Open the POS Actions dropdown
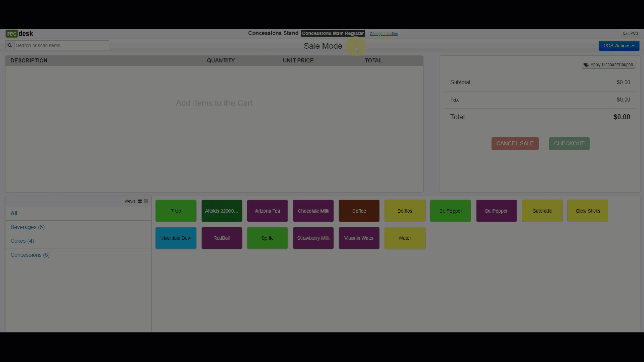644x362 pixels. coord(618,46)
